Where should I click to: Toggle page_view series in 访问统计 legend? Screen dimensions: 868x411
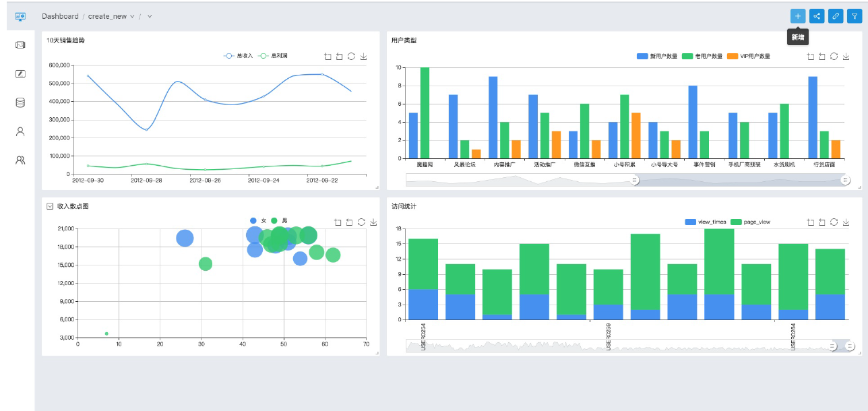click(750, 222)
